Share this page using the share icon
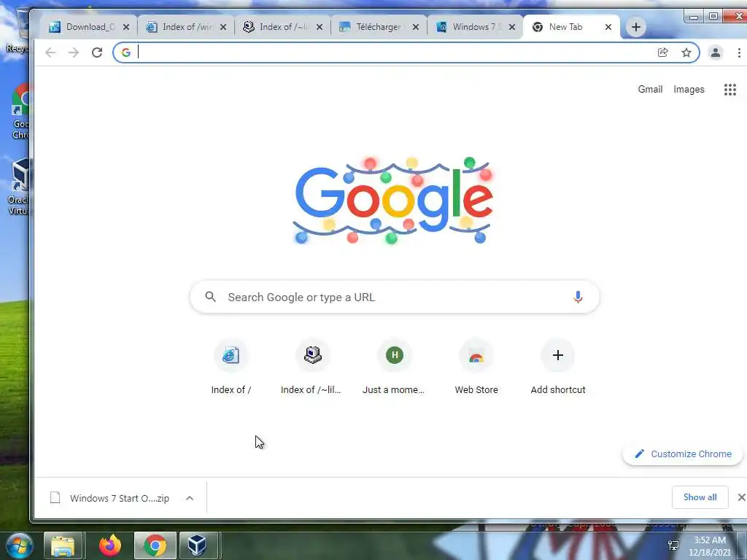This screenshot has width=747, height=560. tap(662, 52)
